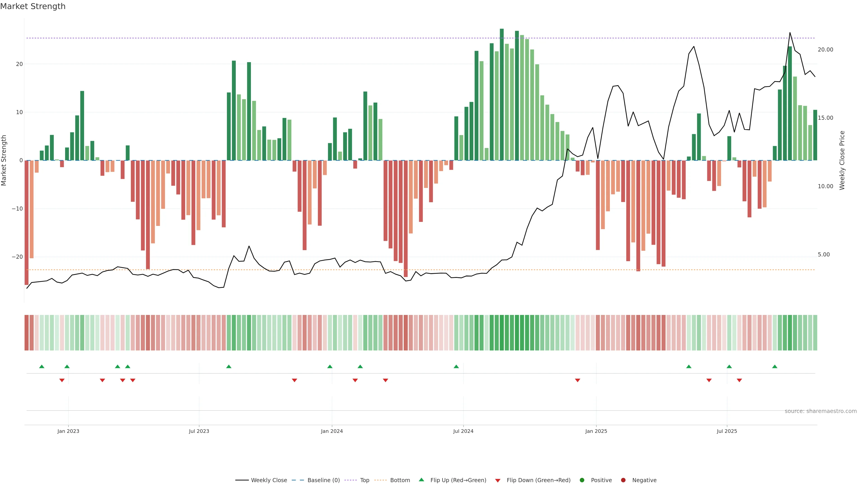The width and height of the screenshot is (868, 488).
Task: Click the red Flip Down legend triangle
Action: click(498, 480)
